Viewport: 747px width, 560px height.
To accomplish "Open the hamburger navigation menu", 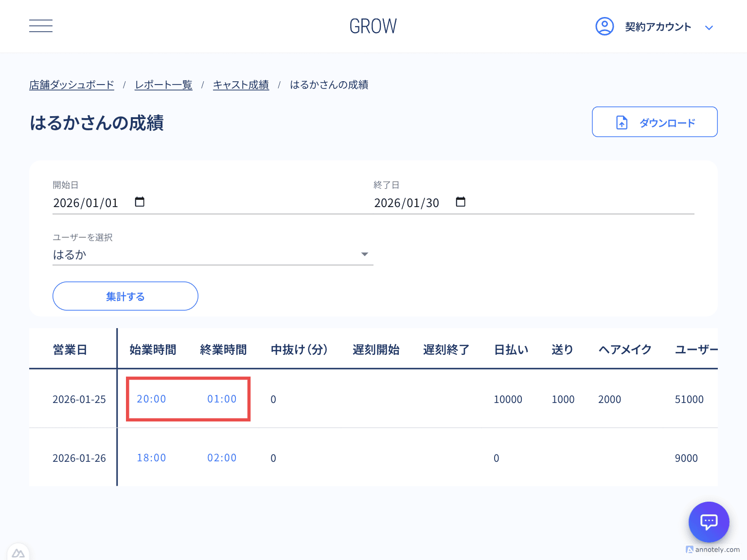I will click(41, 26).
